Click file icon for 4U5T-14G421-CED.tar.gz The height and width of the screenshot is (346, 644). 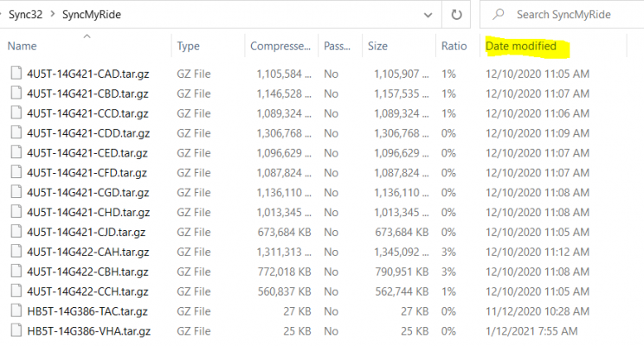click(x=16, y=152)
